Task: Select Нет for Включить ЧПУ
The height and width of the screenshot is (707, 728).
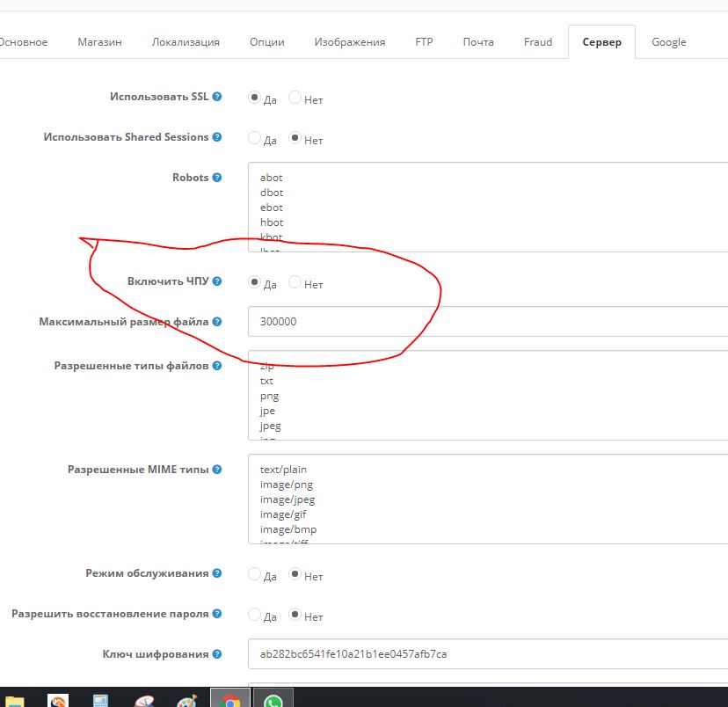Action: (x=295, y=282)
